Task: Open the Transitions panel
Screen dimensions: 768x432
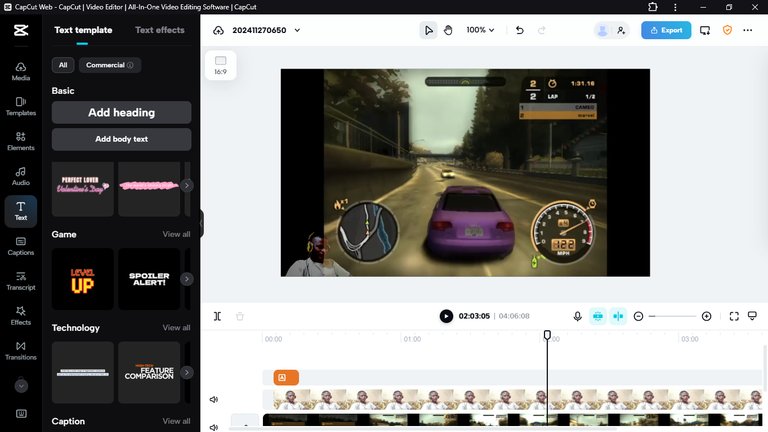Action: (21, 351)
